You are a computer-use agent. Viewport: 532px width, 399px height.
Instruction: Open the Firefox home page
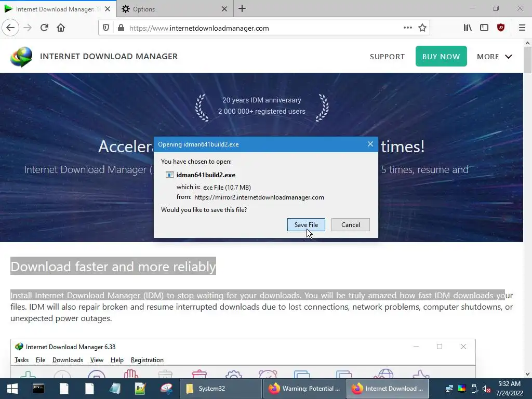coord(61,28)
